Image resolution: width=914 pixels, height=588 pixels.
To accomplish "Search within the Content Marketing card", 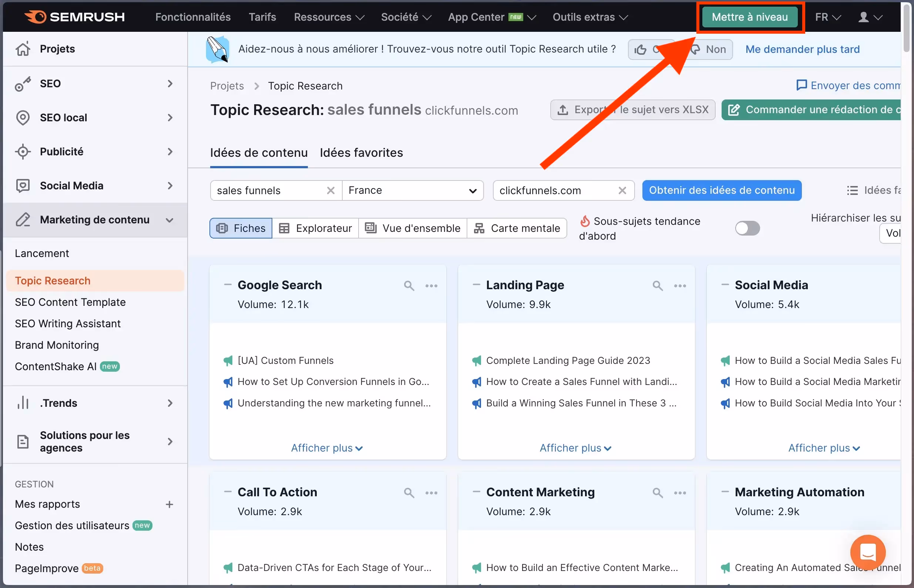I will coord(657,493).
